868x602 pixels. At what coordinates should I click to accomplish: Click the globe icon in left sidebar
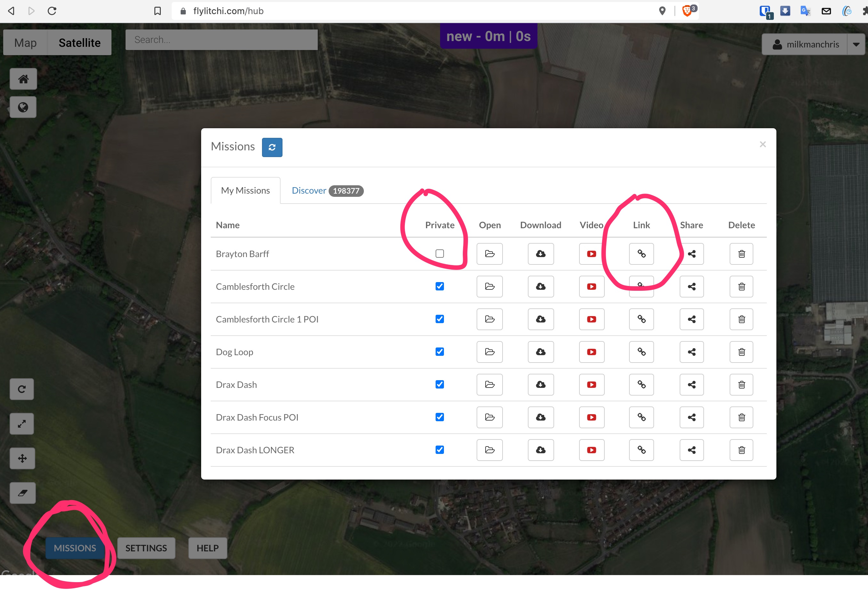[23, 107]
